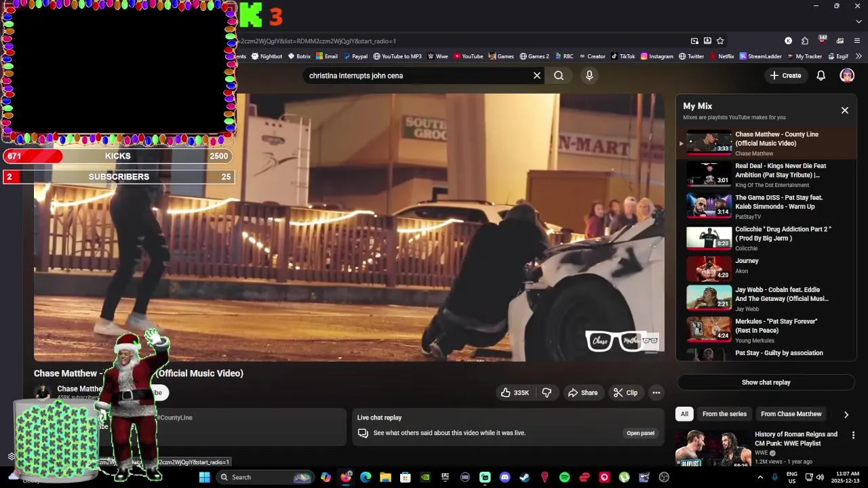This screenshot has width=868, height=488.
Task: Close the My Mix playlist panel
Action: [x=845, y=110]
